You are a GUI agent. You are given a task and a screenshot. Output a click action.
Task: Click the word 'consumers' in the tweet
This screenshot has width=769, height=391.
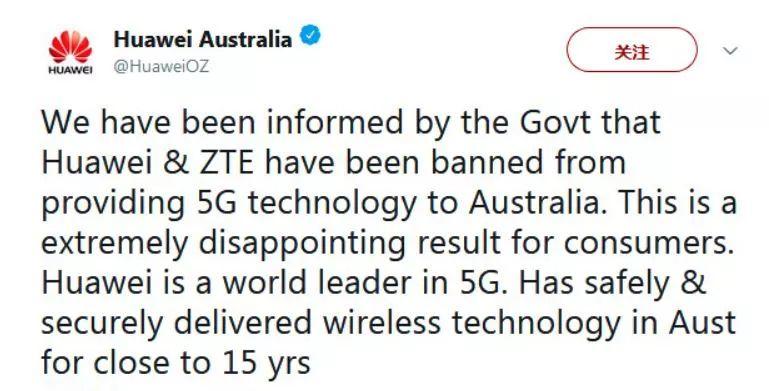(x=645, y=245)
